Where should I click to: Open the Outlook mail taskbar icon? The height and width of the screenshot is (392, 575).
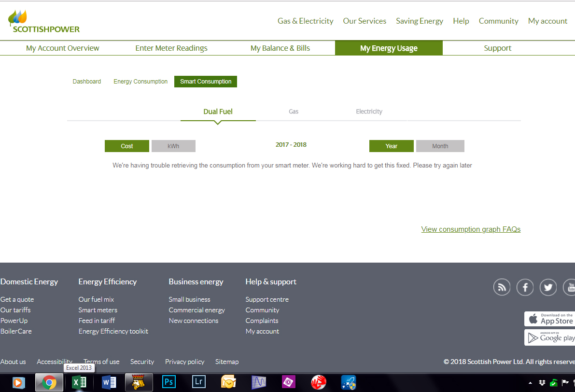[228, 382]
